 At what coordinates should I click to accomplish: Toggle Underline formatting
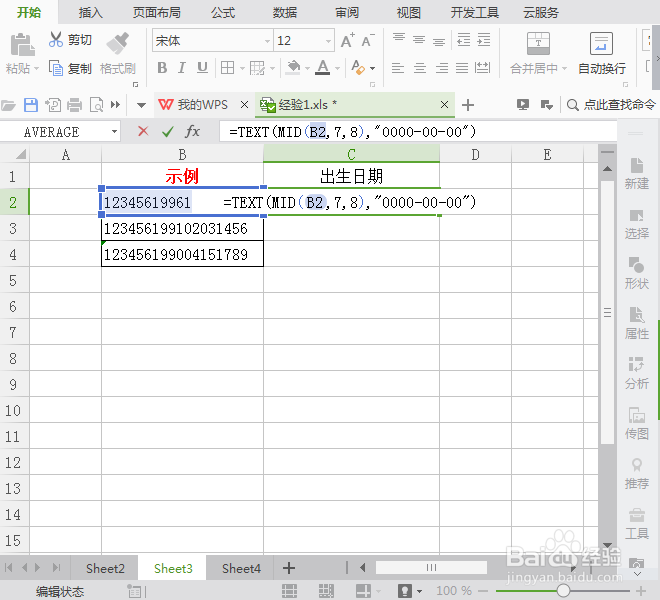[x=202, y=67]
